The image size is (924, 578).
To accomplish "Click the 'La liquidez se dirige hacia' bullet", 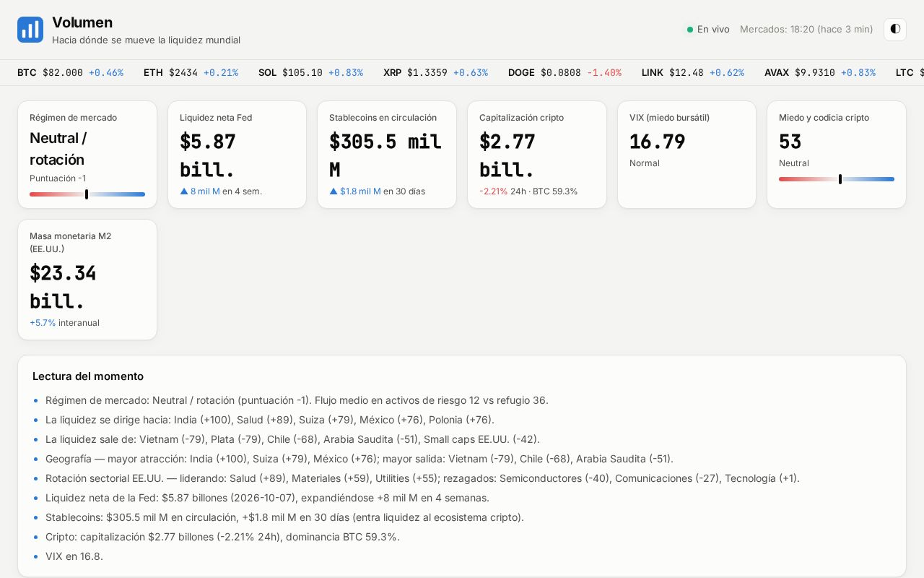I will coord(270,420).
